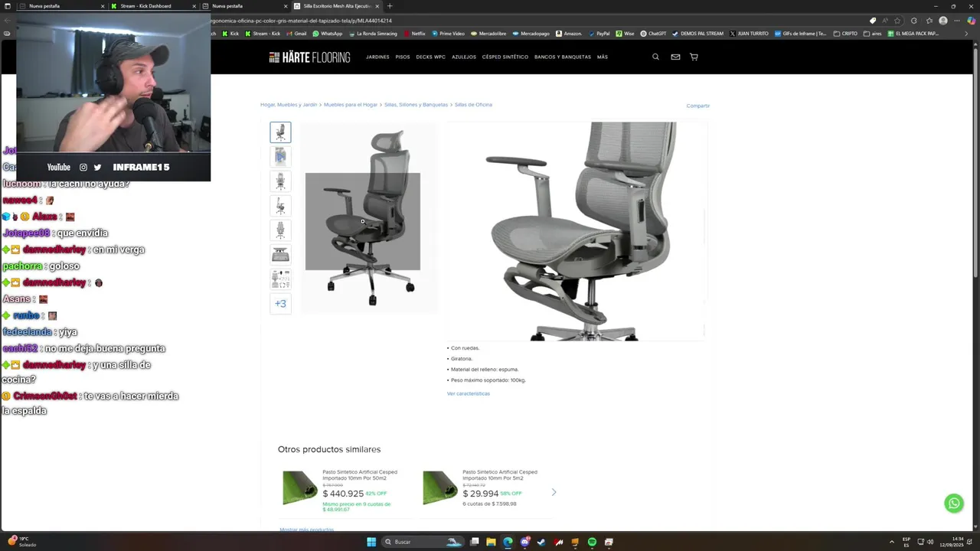Open the PISOS menu
The width and height of the screenshot is (980, 551).
(x=403, y=57)
